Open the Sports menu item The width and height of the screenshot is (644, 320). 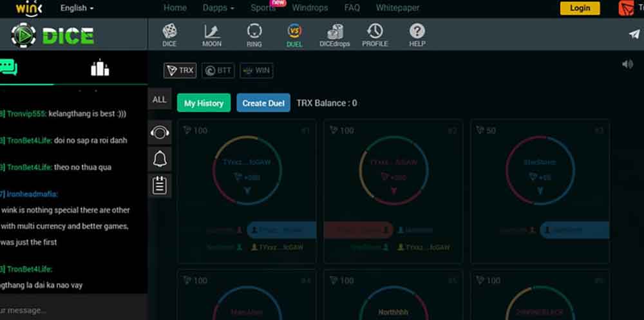[263, 8]
